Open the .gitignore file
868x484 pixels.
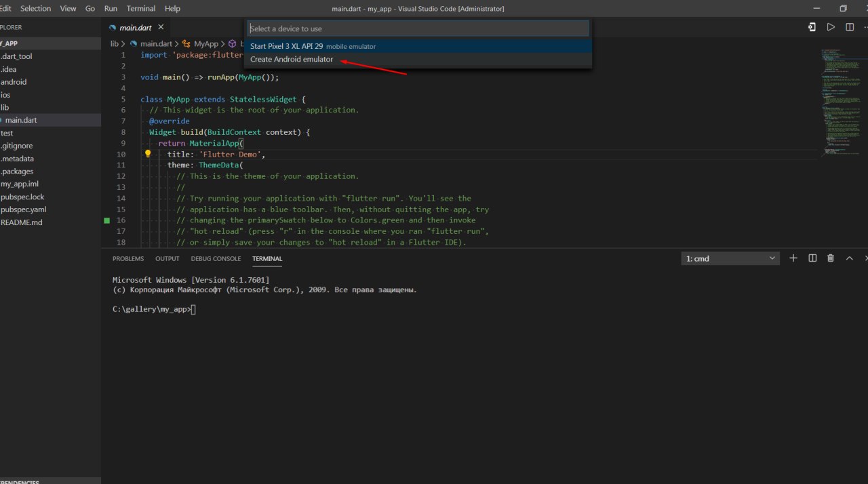(50, 146)
